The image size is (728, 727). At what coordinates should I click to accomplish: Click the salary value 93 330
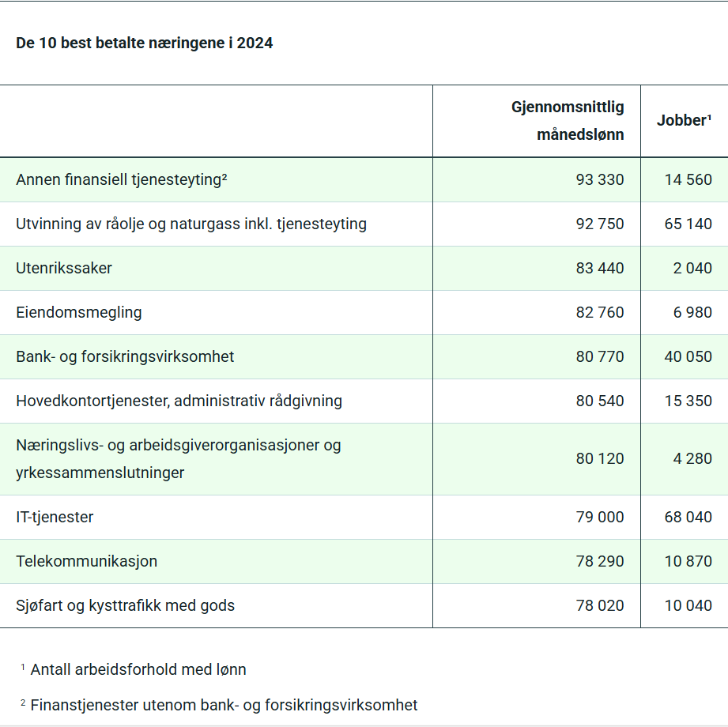pos(602,179)
